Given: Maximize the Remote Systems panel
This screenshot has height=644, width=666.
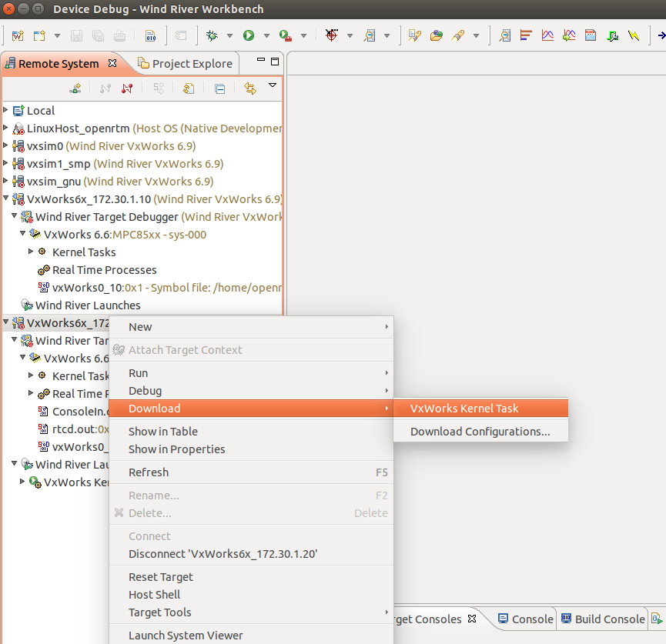Looking at the screenshot, I should coord(275,62).
